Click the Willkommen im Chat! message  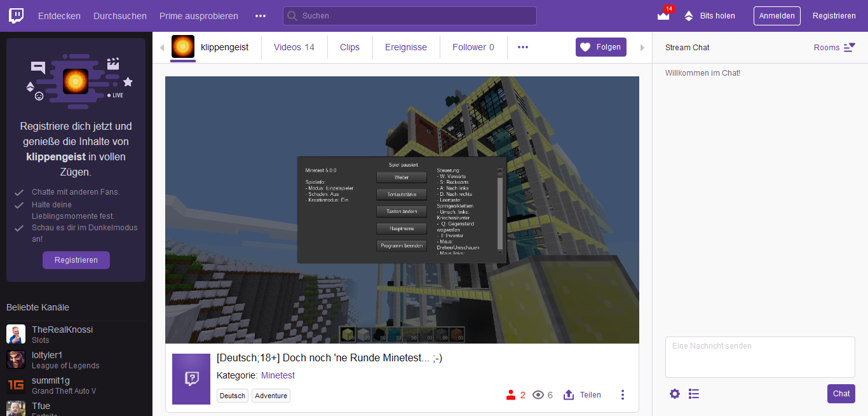pyautogui.click(x=703, y=73)
